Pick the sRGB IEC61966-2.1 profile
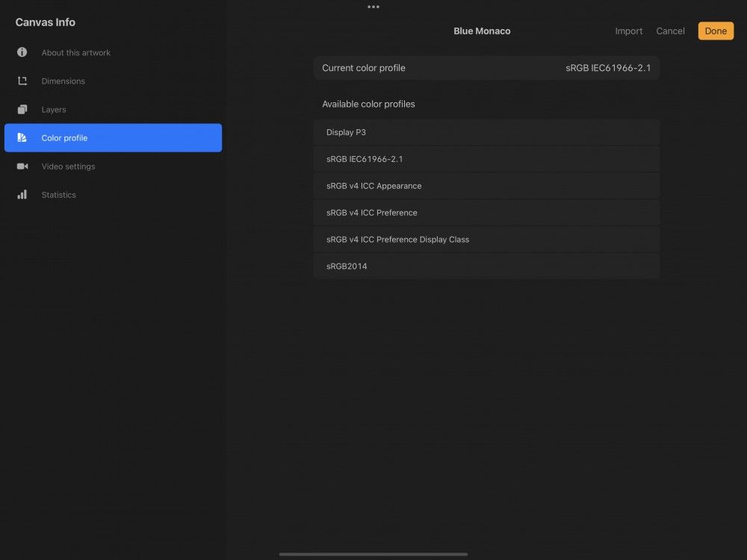The width and height of the screenshot is (747, 560). [x=486, y=159]
